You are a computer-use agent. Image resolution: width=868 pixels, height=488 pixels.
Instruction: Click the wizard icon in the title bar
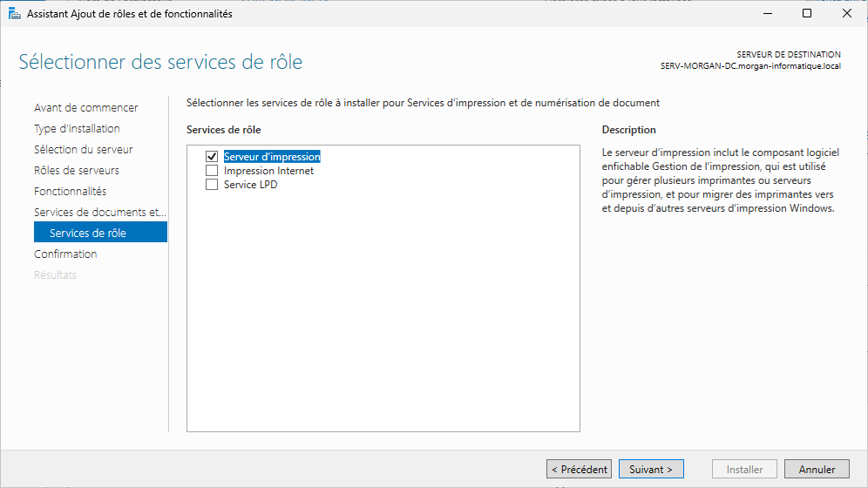coord(15,14)
